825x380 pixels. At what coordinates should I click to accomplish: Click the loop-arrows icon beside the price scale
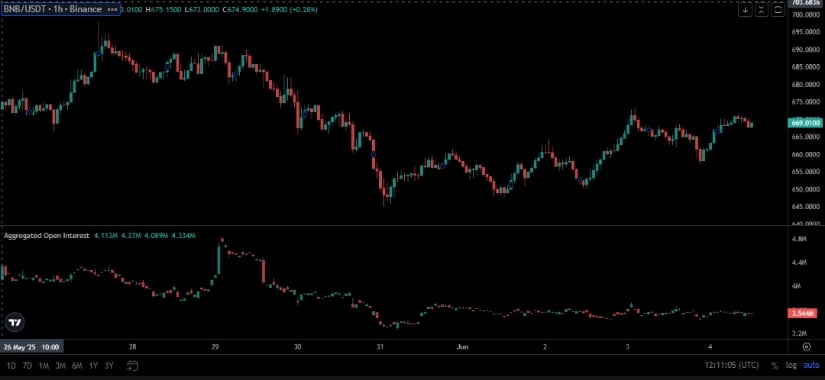point(778,9)
